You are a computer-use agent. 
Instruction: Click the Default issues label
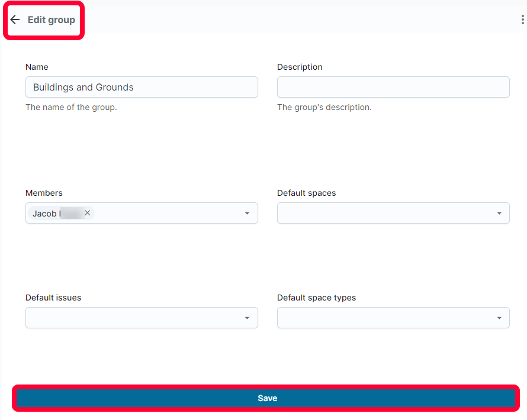(x=53, y=298)
